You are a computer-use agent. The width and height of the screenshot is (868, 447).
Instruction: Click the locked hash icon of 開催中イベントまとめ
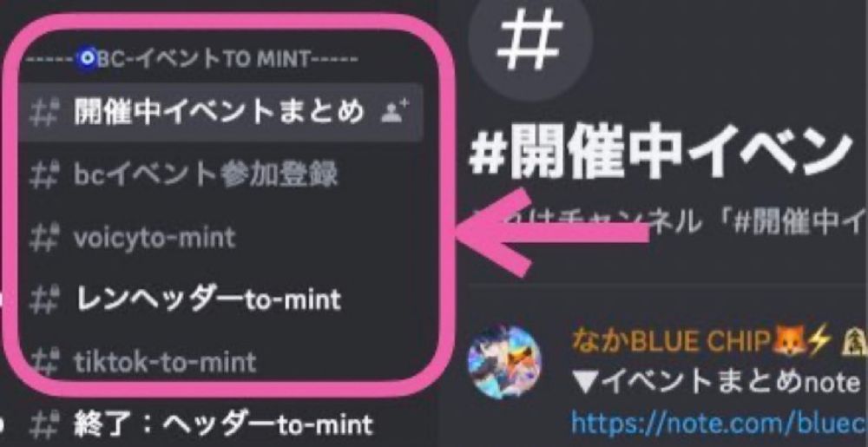coord(43,113)
